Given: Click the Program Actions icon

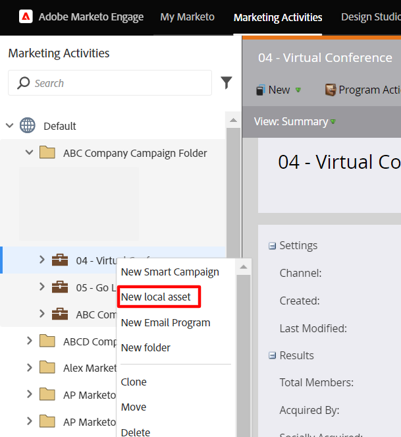Looking at the screenshot, I should pos(330,90).
